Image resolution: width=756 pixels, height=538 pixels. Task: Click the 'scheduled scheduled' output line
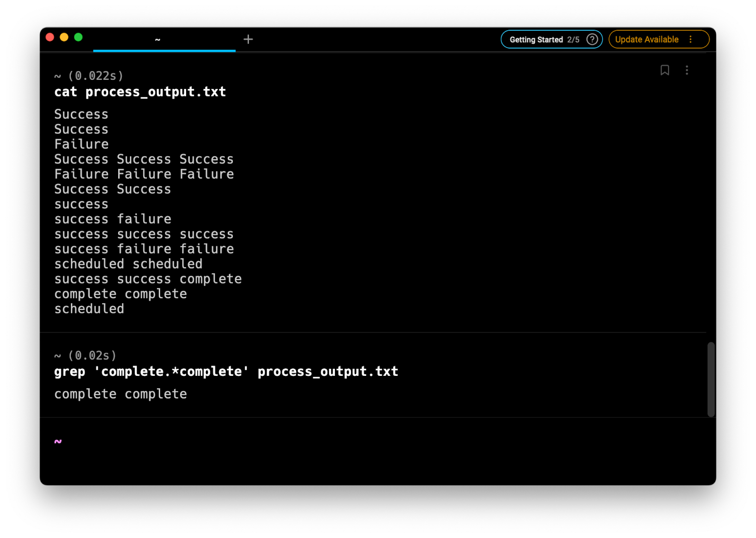coord(128,264)
